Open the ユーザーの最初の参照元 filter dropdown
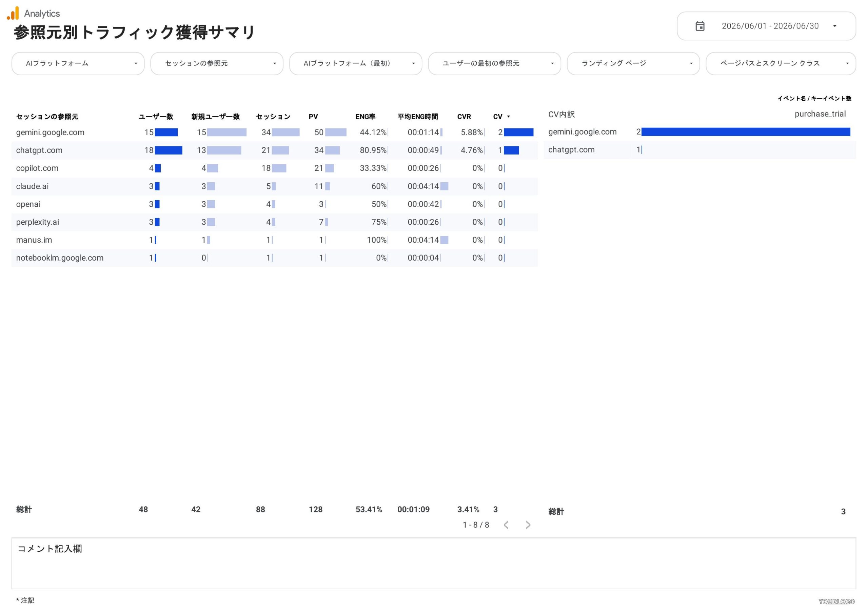The width and height of the screenshot is (868, 613). [x=494, y=63]
